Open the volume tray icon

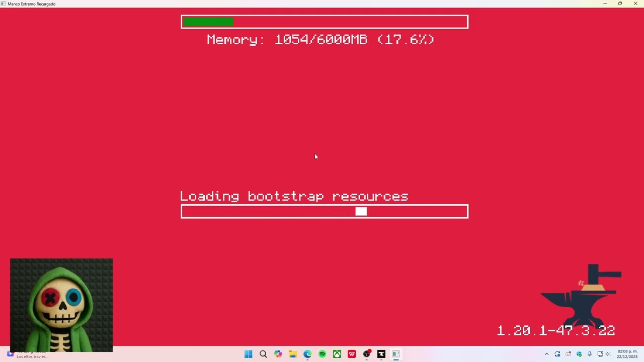pyautogui.click(x=608, y=354)
